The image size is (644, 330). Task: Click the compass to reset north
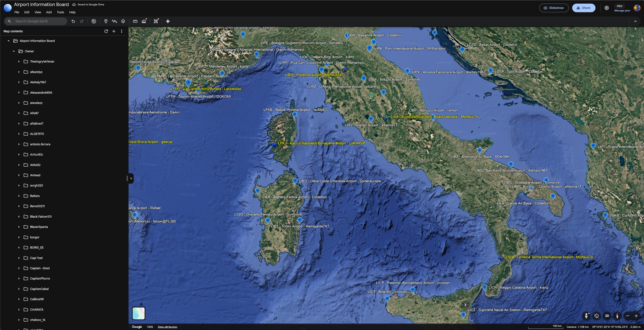[x=617, y=316]
